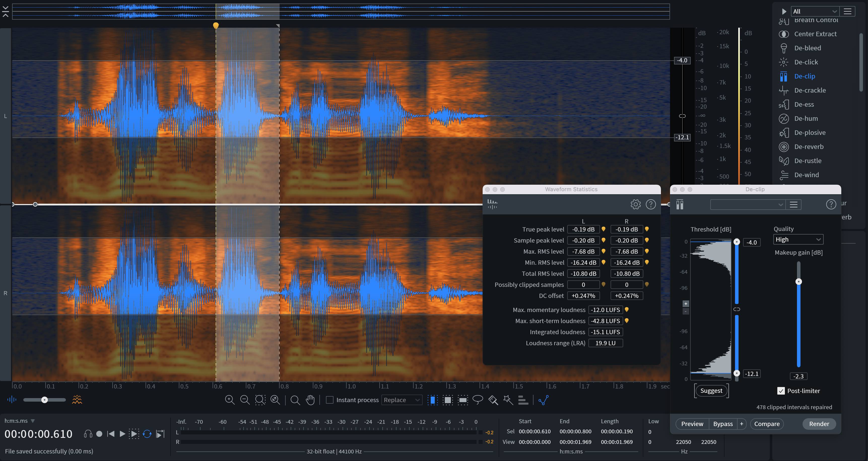Uncheck the Post-limiter checkbox
The height and width of the screenshot is (461, 868).
click(x=781, y=391)
